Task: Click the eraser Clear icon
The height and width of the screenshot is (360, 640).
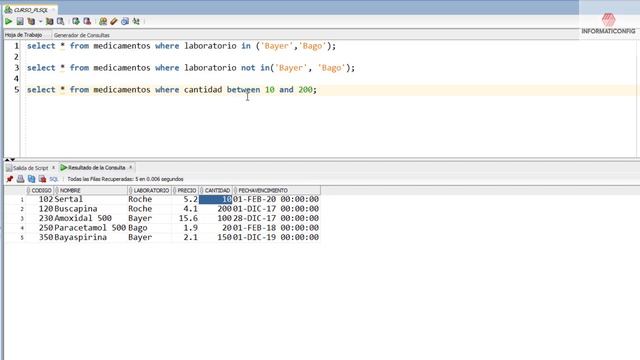Action: click(114, 21)
